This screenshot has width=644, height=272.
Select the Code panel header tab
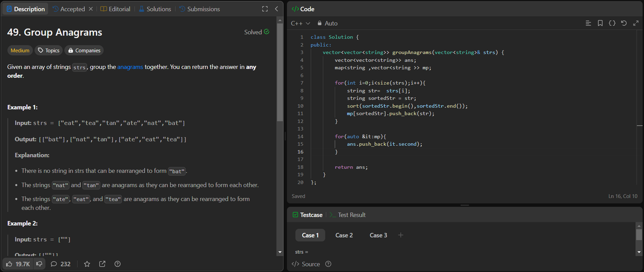[x=303, y=9]
